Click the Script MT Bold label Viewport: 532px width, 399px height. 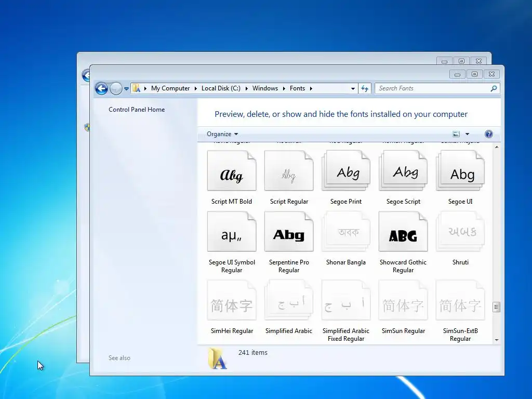point(232,202)
